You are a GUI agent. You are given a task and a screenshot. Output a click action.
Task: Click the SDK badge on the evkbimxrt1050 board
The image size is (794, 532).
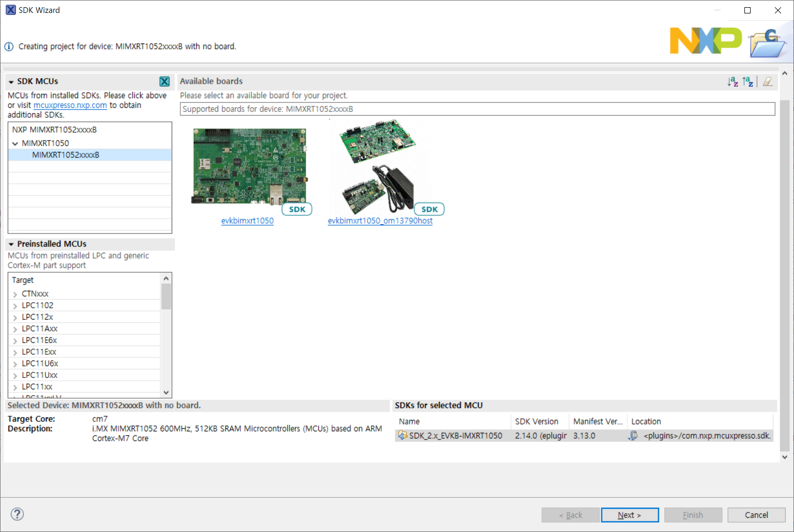tap(297, 209)
